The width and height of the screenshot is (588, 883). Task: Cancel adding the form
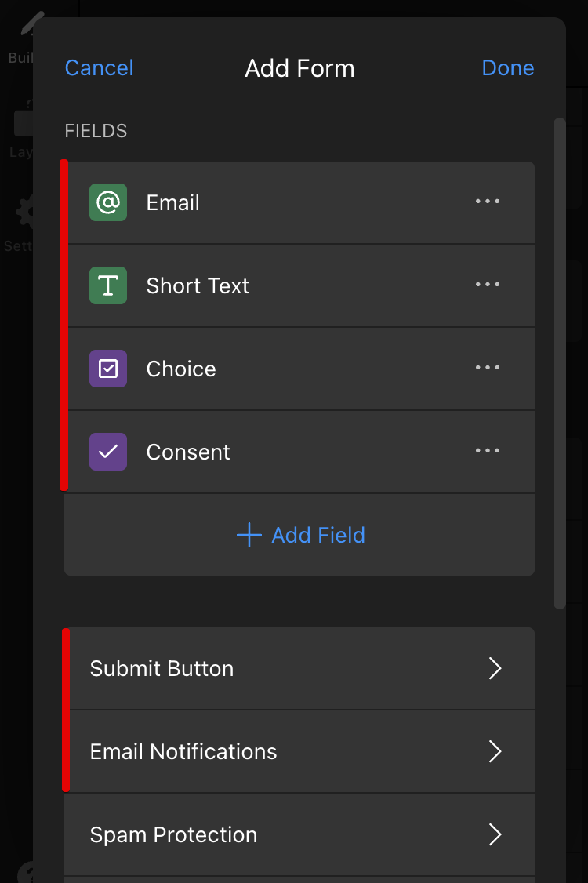[99, 68]
